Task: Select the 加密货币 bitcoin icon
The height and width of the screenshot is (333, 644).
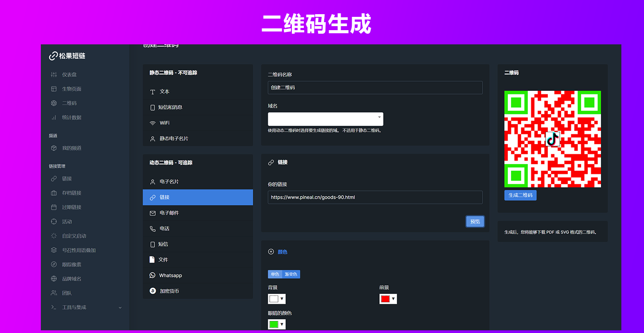Action: click(153, 291)
